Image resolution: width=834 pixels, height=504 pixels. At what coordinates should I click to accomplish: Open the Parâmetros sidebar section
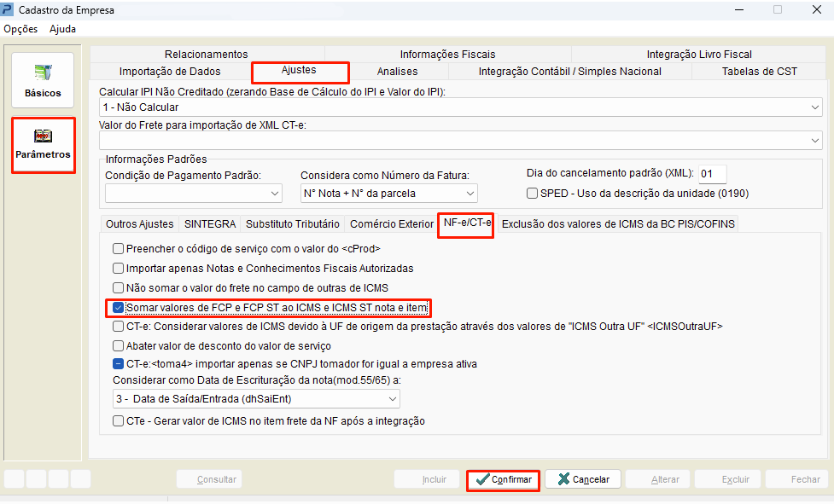(43, 145)
